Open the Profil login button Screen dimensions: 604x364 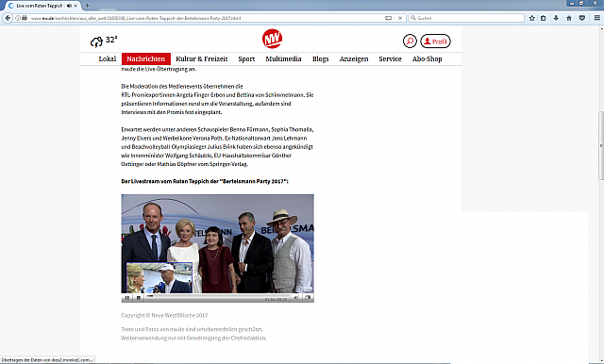coord(435,41)
